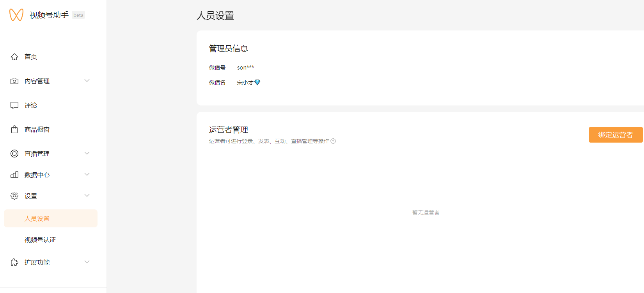The image size is (644, 293).
Task: Click the 运营者可进行登录 description text
Action: (269, 141)
